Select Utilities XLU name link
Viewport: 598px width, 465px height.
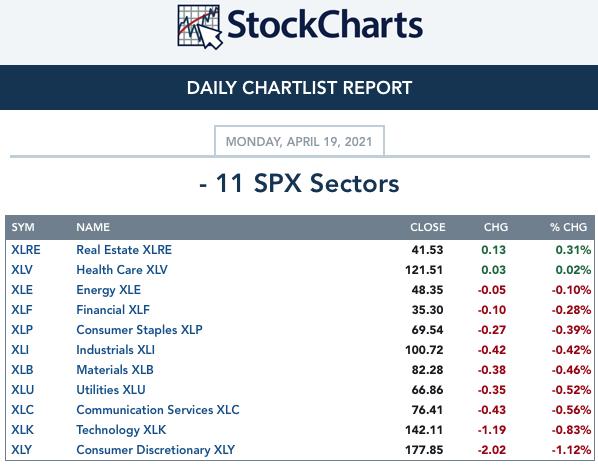[111, 390]
